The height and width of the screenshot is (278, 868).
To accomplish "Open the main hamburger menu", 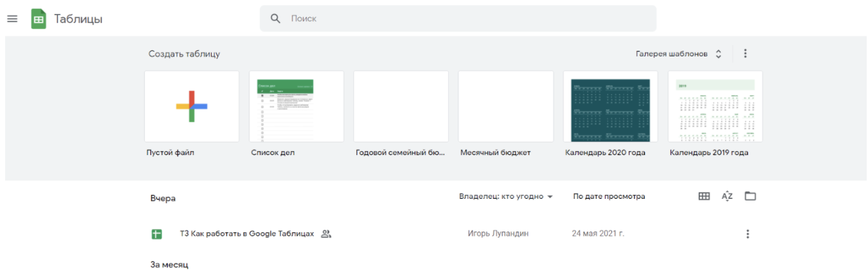I will tap(12, 19).
